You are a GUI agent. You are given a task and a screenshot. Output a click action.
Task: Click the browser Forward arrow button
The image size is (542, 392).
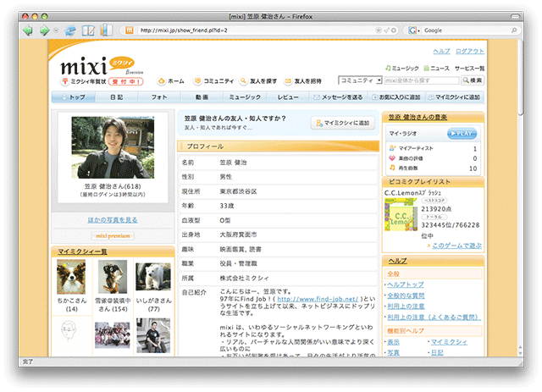pos(42,30)
